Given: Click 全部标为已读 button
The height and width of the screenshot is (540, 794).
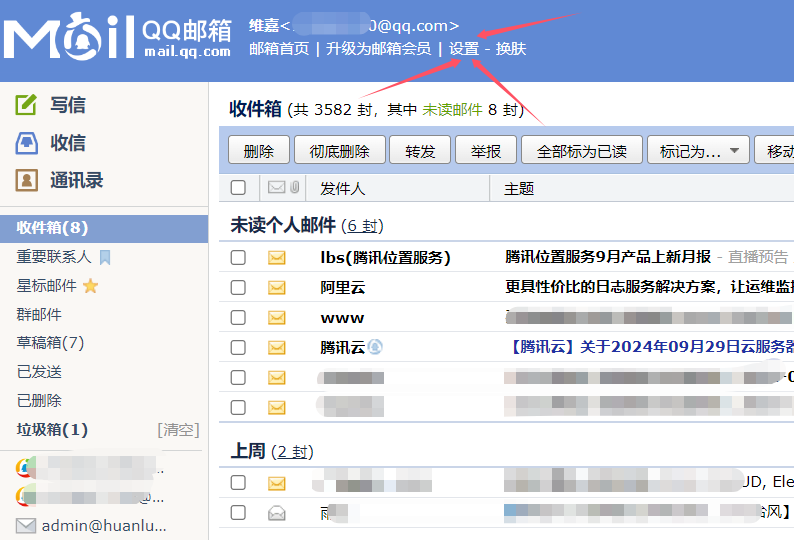Looking at the screenshot, I should pos(582,150).
